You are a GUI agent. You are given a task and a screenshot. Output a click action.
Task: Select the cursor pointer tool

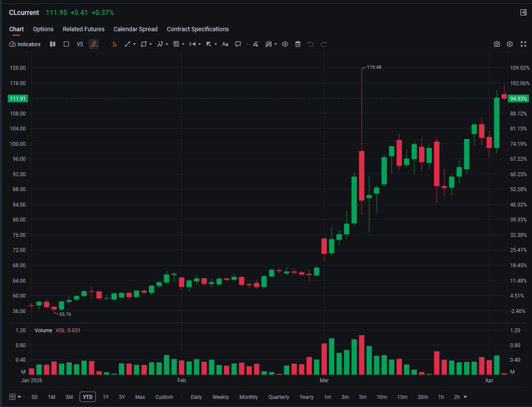(x=115, y=44)
